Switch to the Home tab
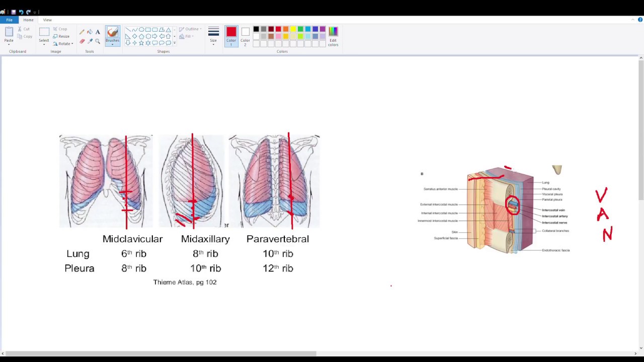644x362 pixels. click(x=28, y=20)
